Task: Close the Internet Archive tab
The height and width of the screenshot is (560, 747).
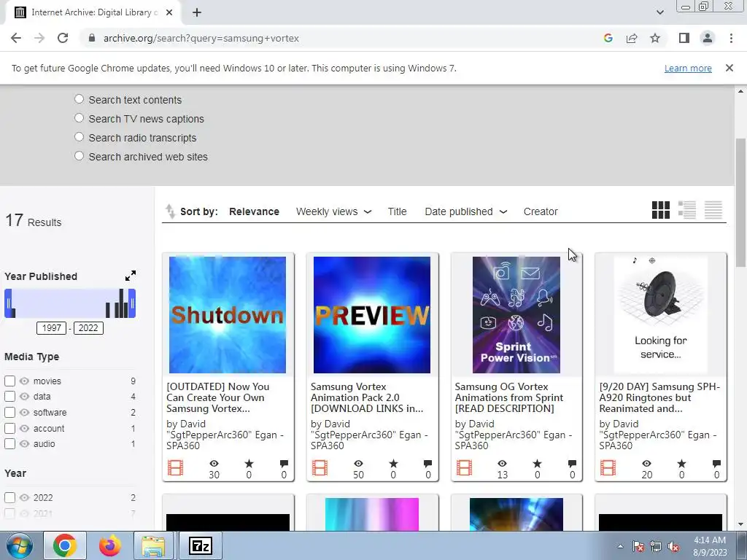Action: click(169, 12)
